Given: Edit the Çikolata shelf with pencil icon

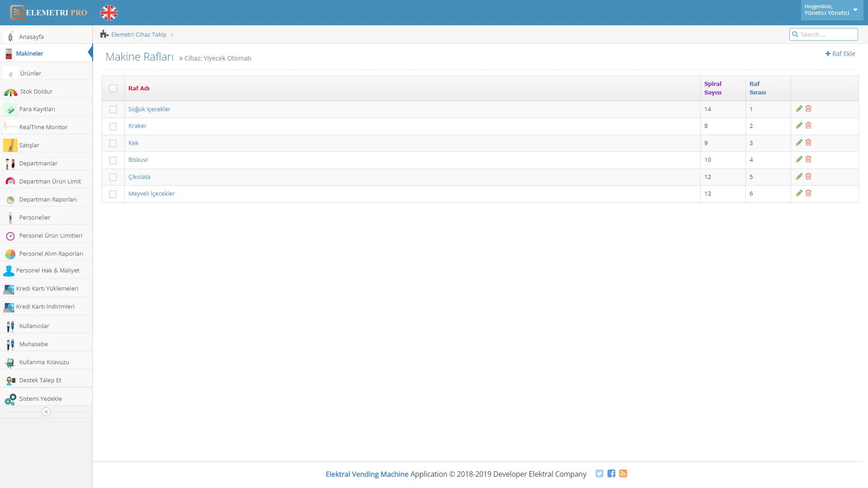Looking at the screenshot, I should click(x=799, y=176).
